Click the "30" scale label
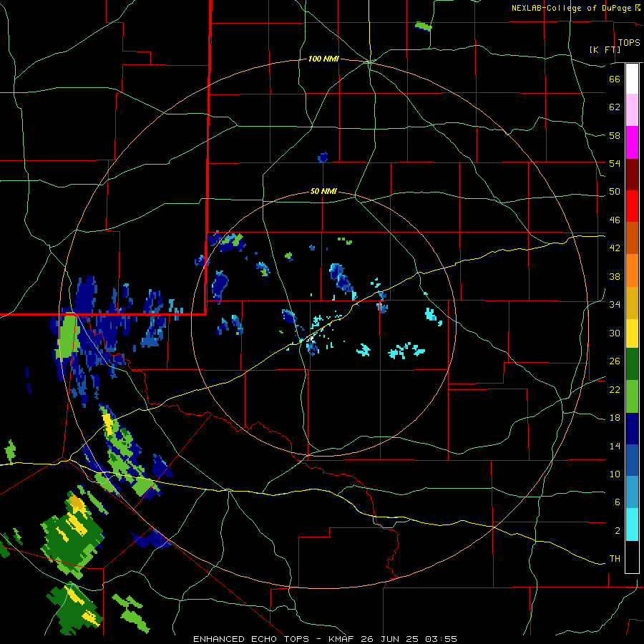Viewport: 644px width, 644px height. click(615, 333)
